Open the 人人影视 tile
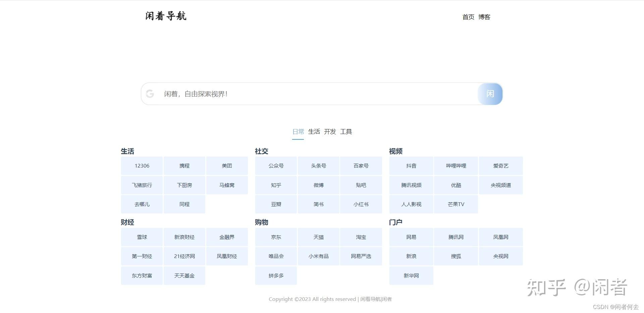 pos(411,204)
